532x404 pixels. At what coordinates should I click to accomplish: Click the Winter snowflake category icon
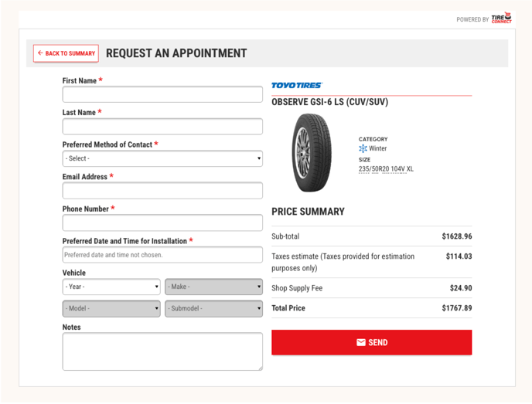pos(363,148)
